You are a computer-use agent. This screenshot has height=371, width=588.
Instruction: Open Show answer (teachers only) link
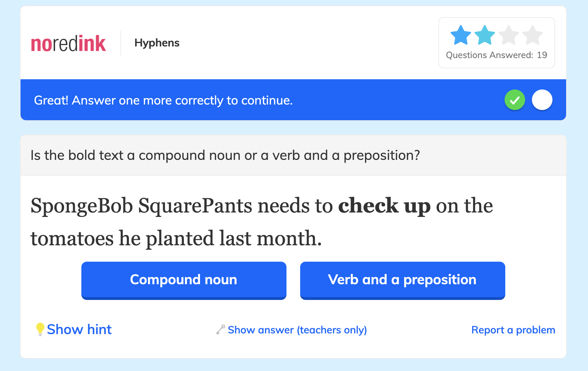pos(297,330)
